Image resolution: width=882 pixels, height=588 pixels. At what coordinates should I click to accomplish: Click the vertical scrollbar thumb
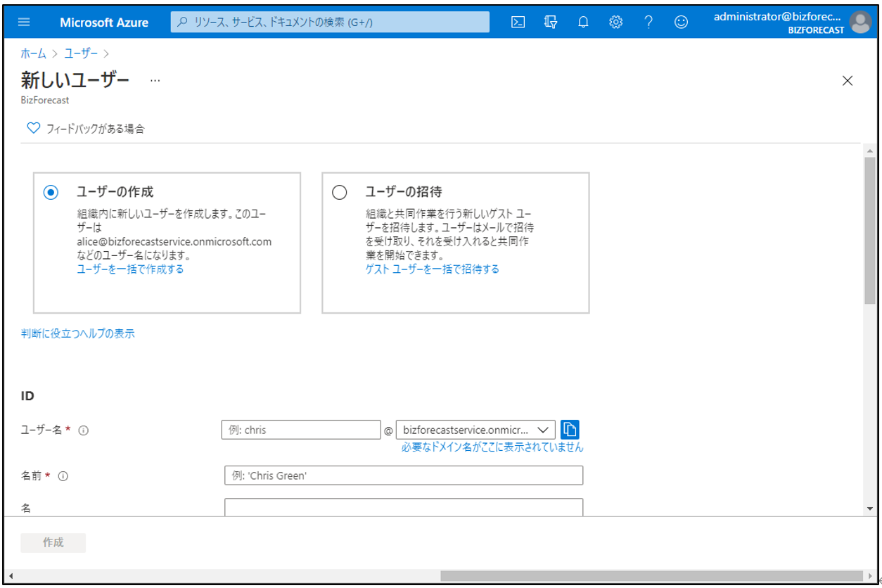pos(870,231)
